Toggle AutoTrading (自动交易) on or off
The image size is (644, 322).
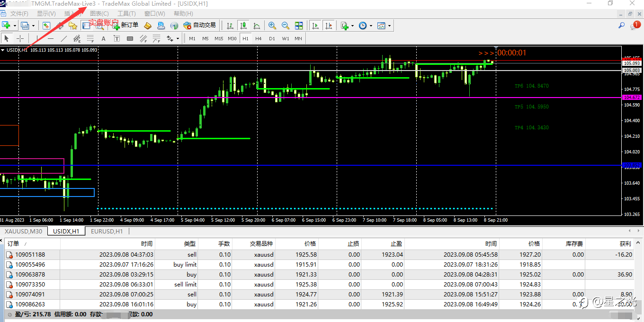pyautogui.click(x=199, y=26)
